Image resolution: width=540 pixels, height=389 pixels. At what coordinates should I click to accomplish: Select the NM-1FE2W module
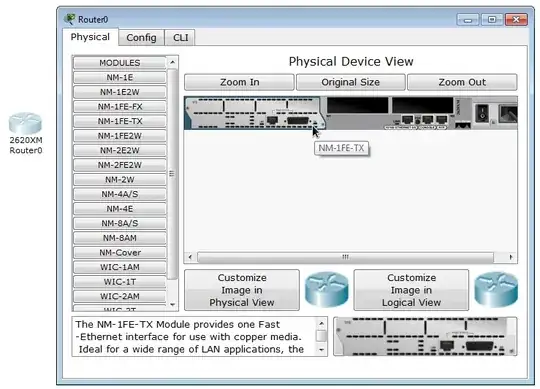pyautogui.click(x=120, y=136)
